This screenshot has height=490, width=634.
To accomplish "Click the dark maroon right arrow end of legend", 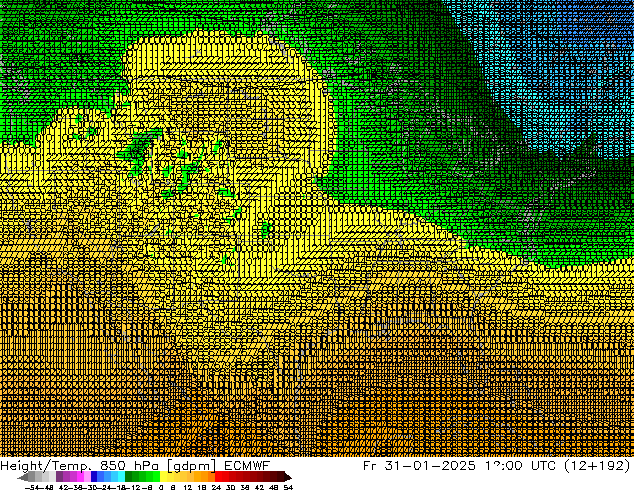I will (288, 477).
